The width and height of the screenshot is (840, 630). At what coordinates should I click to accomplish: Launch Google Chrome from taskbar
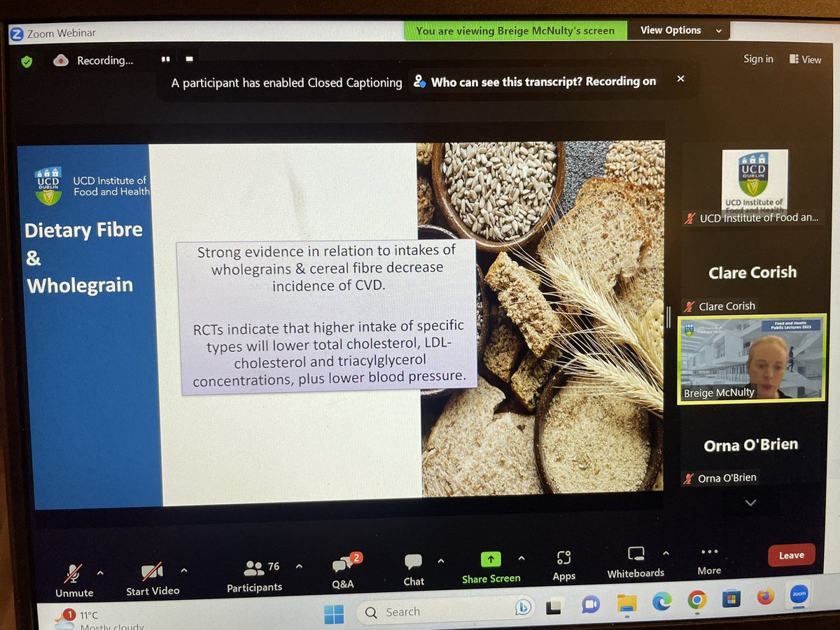696,600
